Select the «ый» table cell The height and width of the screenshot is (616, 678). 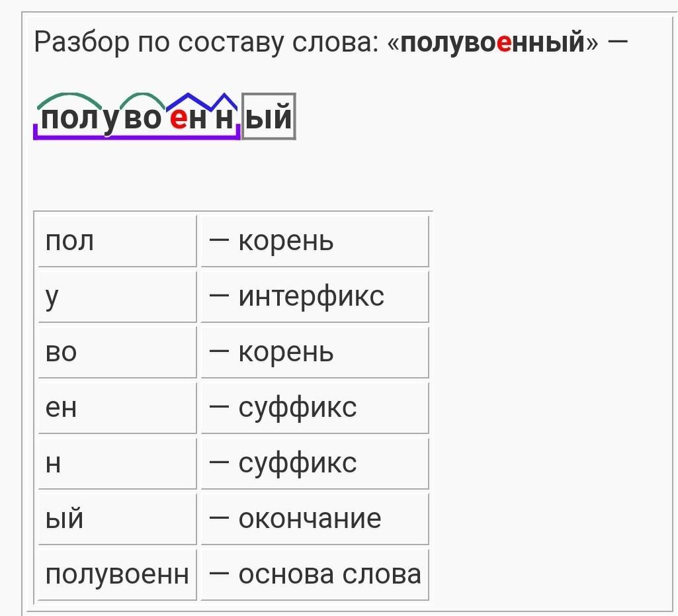[x=117, y=519]
